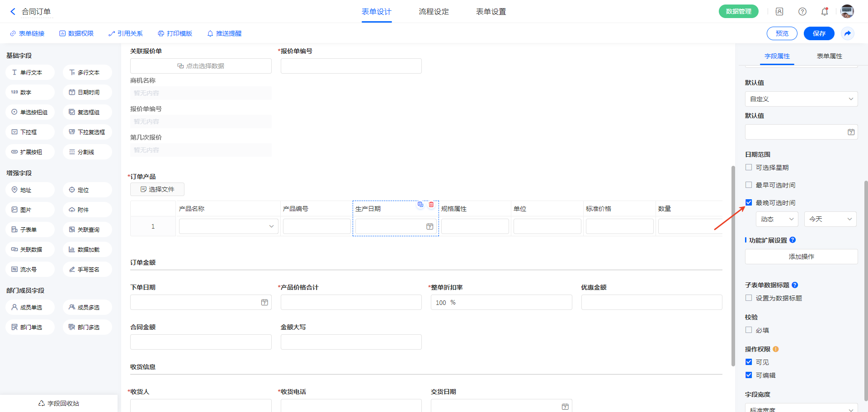Image resolution: width=868 pixels, height=412 pixels.
Task: Switch to 表单属性 tab
Action: pos(829,56)
